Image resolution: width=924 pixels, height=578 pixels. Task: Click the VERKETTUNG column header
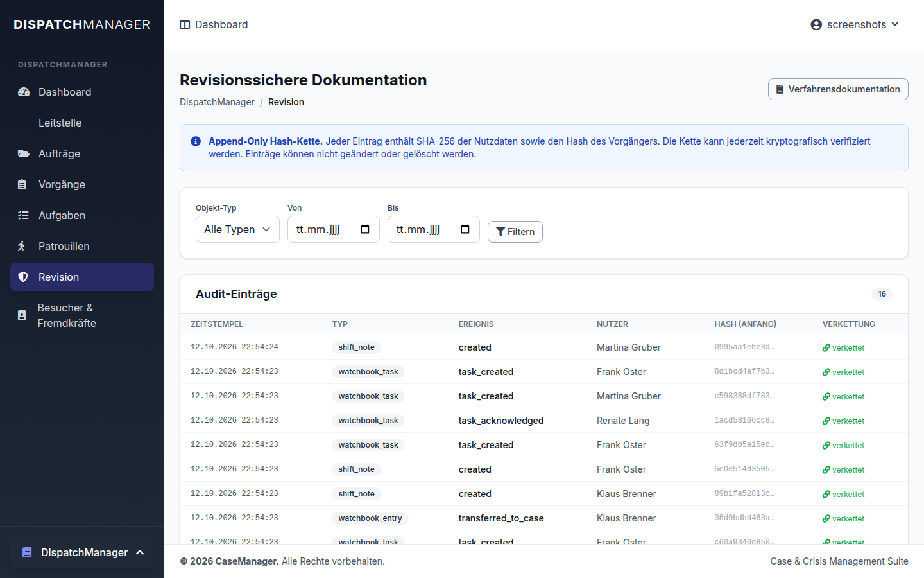click(849, 324)
